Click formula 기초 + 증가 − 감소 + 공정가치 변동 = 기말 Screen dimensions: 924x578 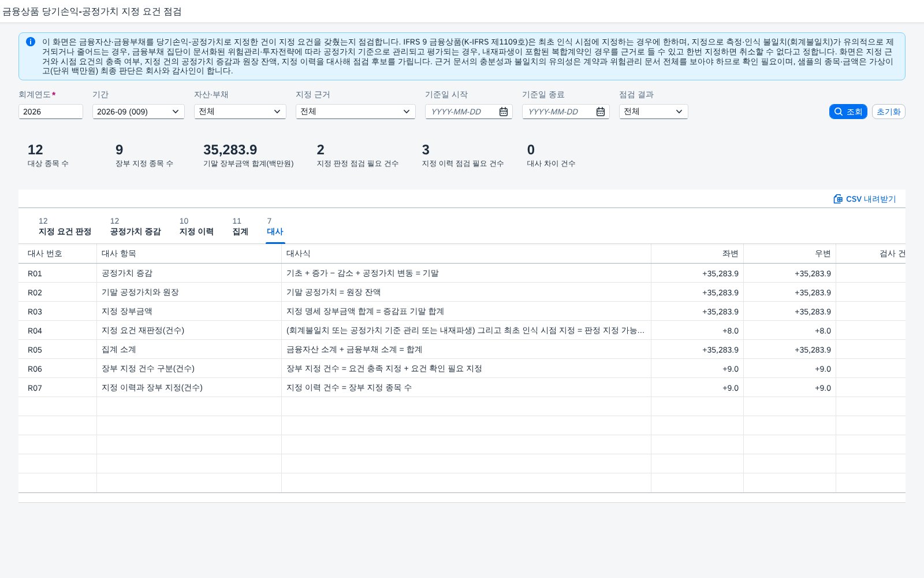click(x=363, y=273)
